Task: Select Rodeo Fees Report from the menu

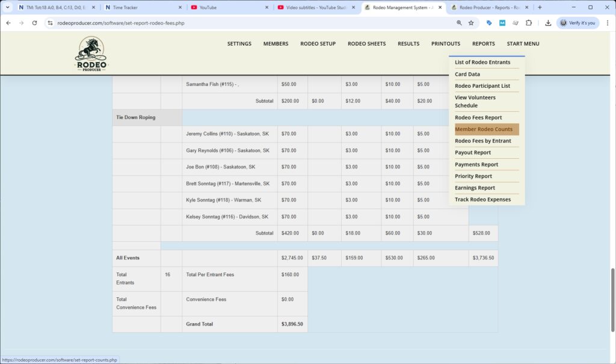Action: (480, 117)
